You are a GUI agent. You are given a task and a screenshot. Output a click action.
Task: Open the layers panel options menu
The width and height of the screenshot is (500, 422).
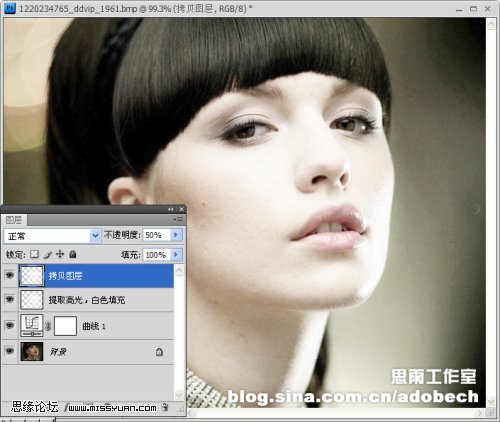click(178, 219)
